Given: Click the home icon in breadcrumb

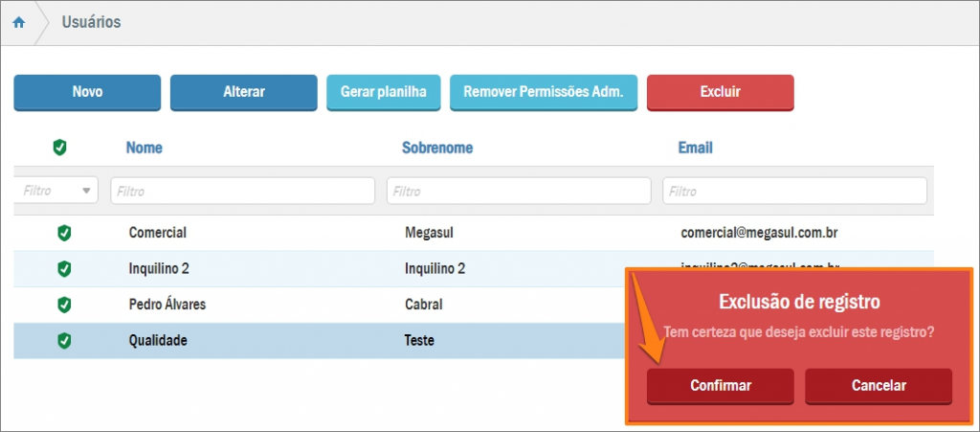Looking at the screenshot, I should tap(19, 22).
